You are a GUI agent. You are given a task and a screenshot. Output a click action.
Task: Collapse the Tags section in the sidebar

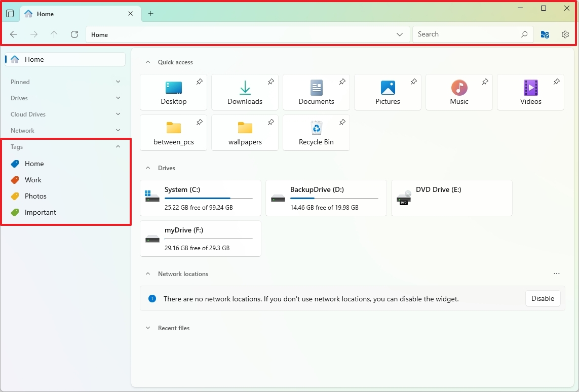tap(118, 147)
